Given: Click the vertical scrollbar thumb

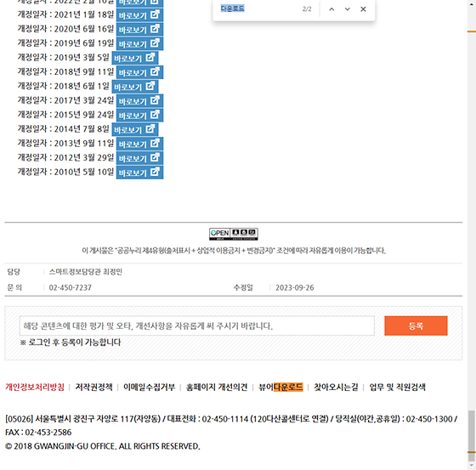Looking at the screenshot, I should 472,436.
